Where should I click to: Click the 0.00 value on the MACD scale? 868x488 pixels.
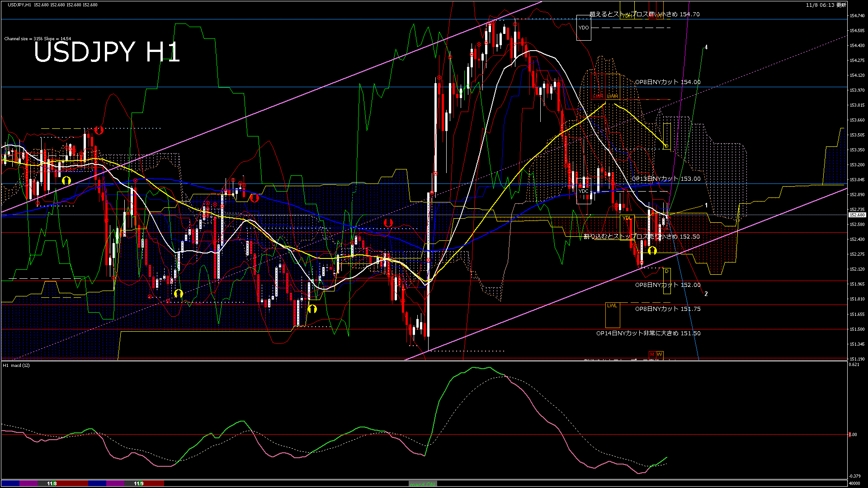tap(853, 435)
